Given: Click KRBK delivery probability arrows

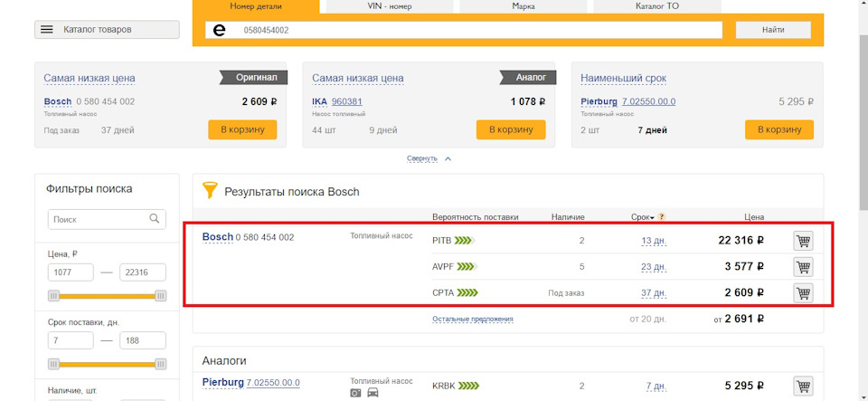Looking at the screenshot, I should (x=469, y=386).
